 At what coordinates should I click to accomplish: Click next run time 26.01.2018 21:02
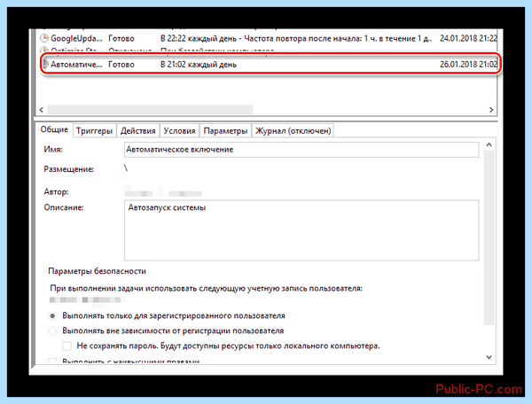468,64
